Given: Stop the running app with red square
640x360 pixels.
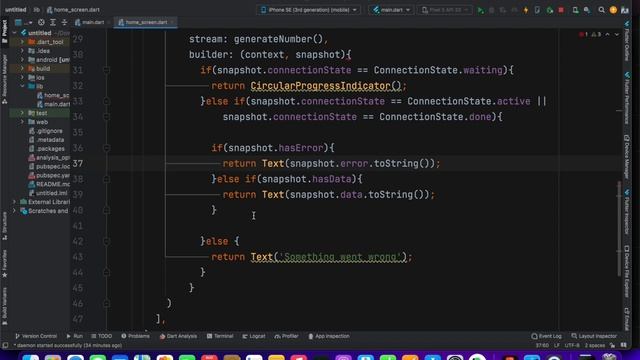Looking at the screenshot, I should tap(561, 10).
